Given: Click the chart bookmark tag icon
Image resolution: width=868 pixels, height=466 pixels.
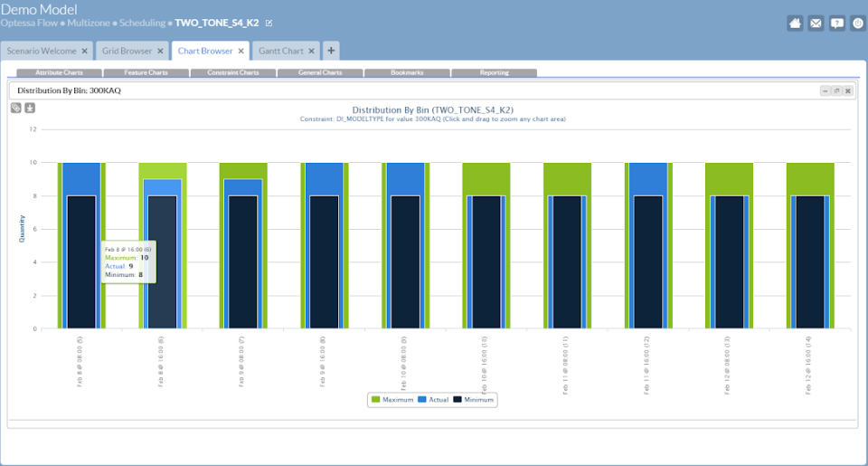Looking at the screenshot, I should coord(16,109).
